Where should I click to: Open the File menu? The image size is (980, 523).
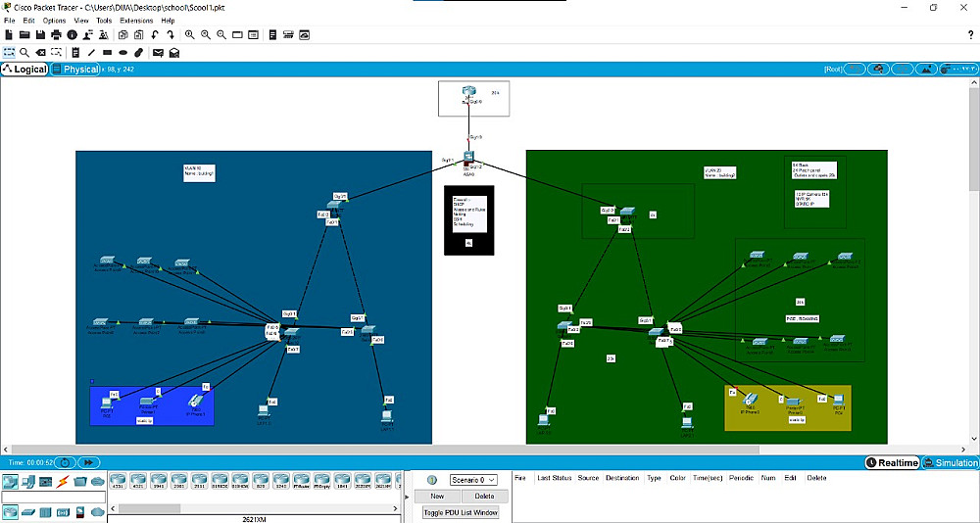coord(10,21)
